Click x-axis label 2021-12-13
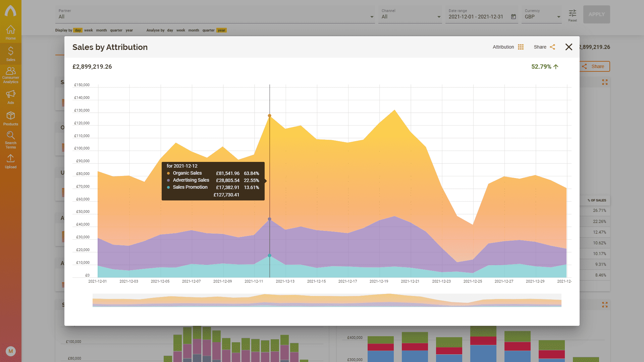The width and height of the screenshot is (644, 362). [285, 281]
